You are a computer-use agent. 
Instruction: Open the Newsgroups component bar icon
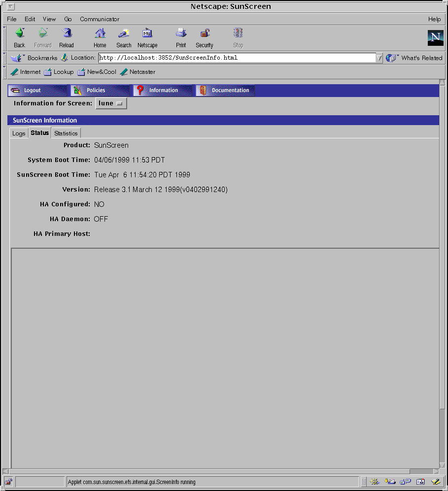(405, 482)
